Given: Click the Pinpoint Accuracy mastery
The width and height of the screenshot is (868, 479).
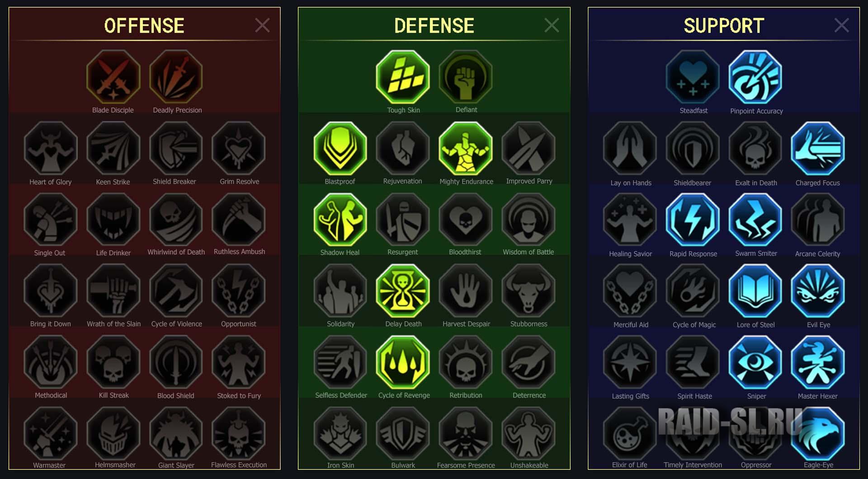Looking at the screenshot, I should [x=755, y=77].
